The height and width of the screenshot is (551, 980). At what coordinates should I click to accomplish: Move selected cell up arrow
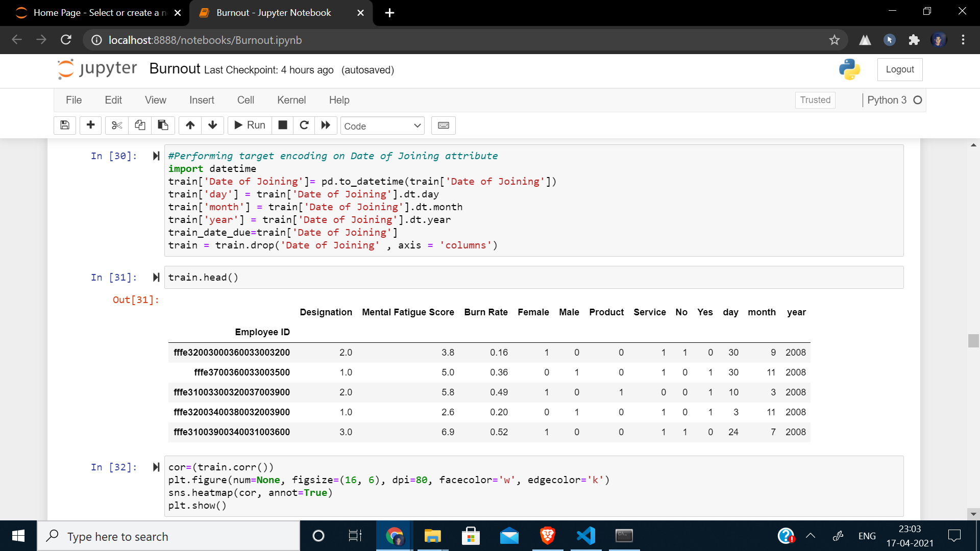tap(190, 125)
